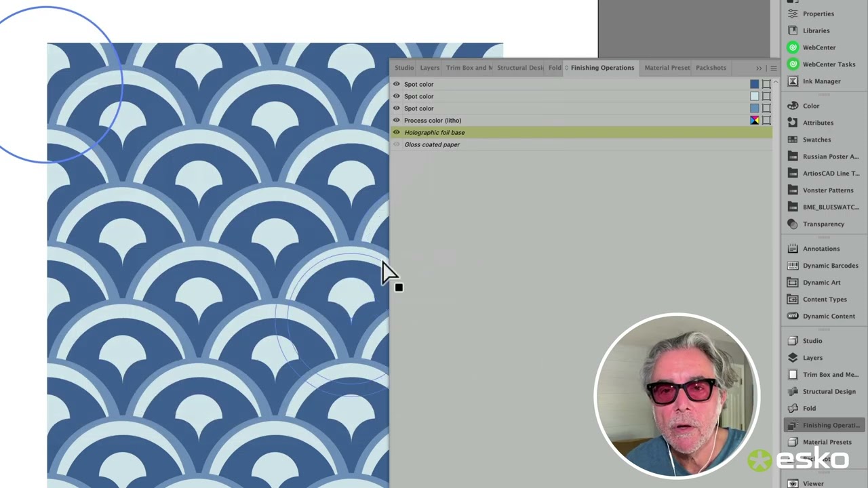Image resolution: width=868 pixels, height=488 pixels.
Task: Select Finishing Operations in side dock
Action: tap(823, 426)
